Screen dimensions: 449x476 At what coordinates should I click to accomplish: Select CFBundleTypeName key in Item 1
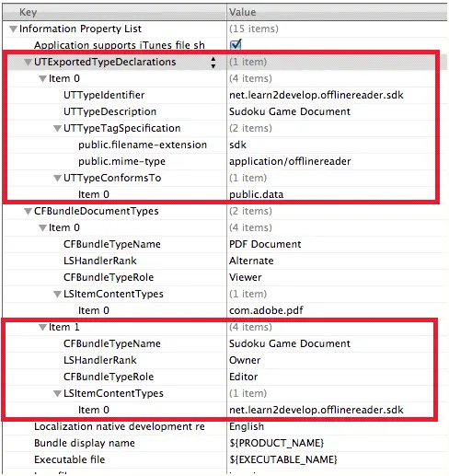[112, 343]
